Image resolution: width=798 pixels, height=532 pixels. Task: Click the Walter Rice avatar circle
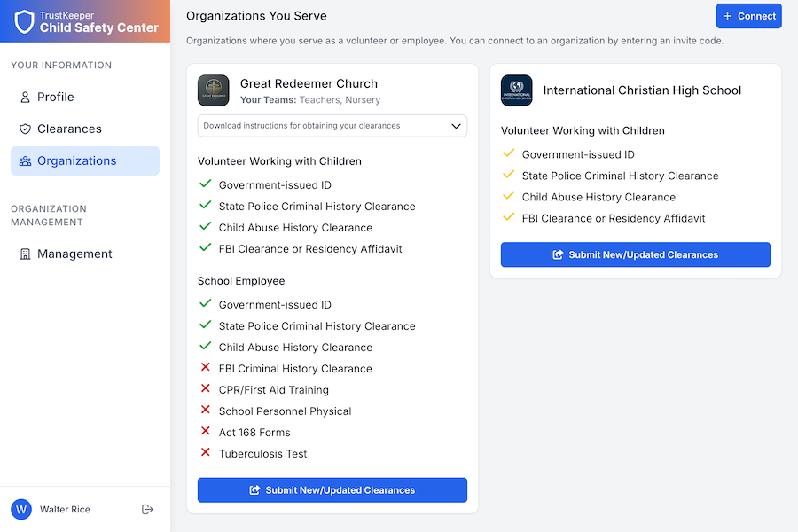(21, 509)
